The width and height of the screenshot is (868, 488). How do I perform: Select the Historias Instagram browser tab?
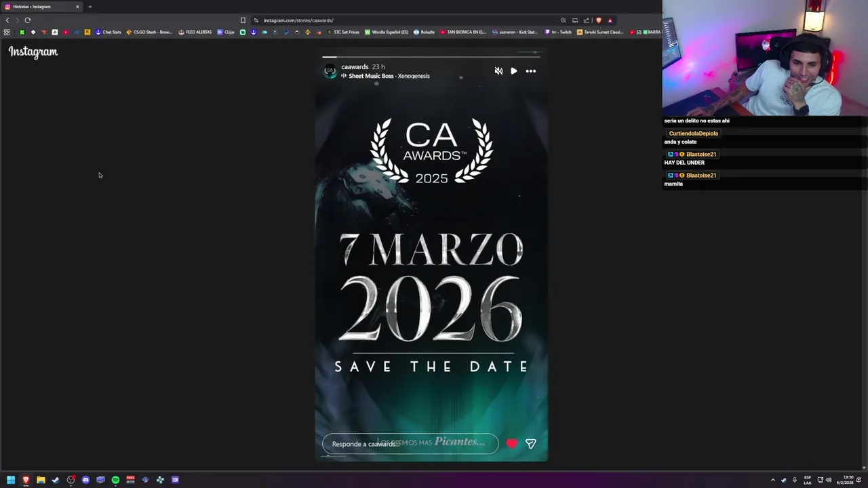click(x=42, y=7)
